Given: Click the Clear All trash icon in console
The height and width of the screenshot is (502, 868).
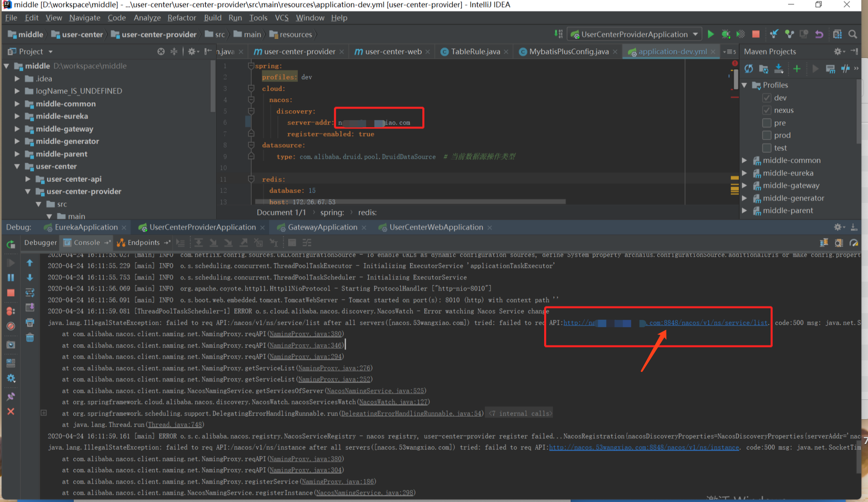Looking at the screenshot, I should tap(30, 338).
